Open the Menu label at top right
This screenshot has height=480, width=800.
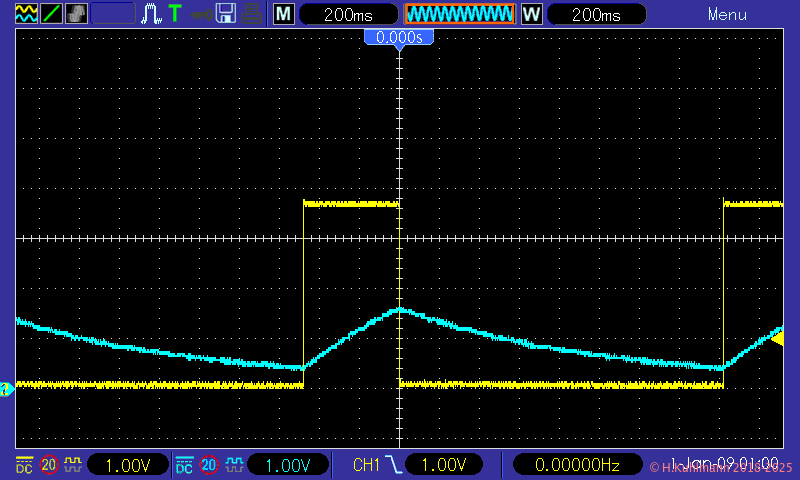click(727, 14)
